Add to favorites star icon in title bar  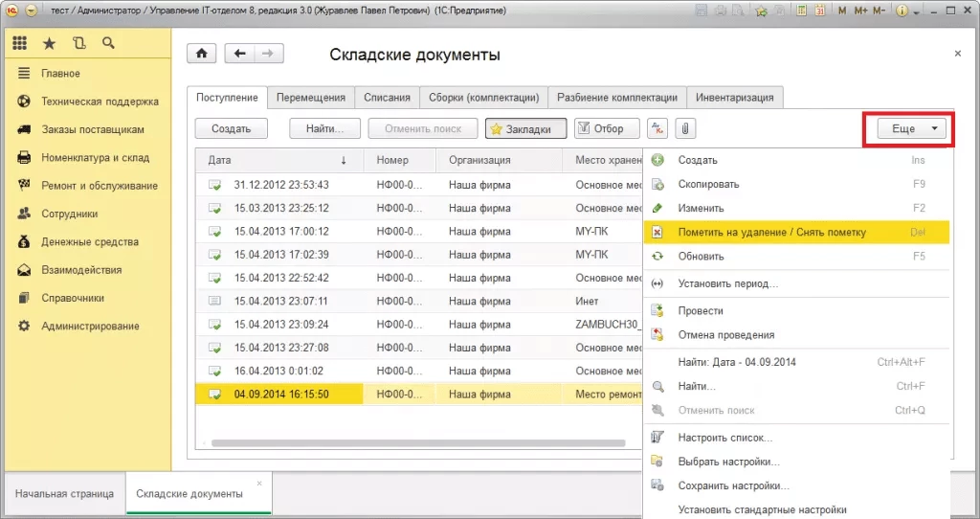coord(761,11)
